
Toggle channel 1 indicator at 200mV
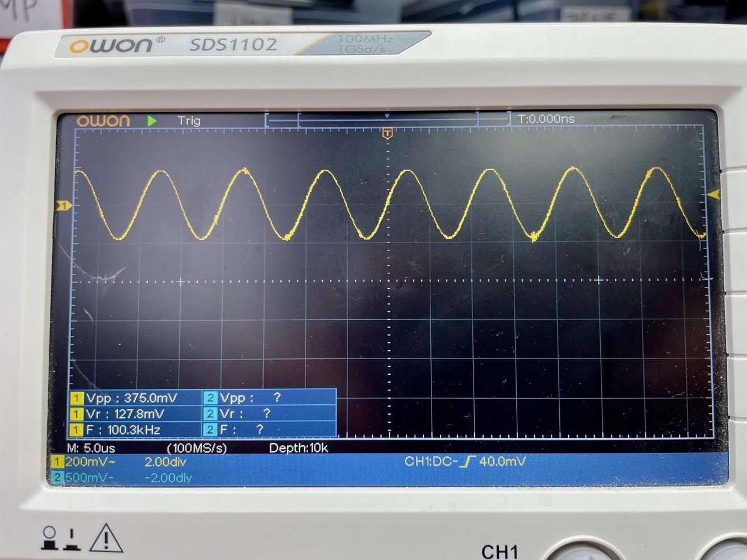[x=57, y=462]
